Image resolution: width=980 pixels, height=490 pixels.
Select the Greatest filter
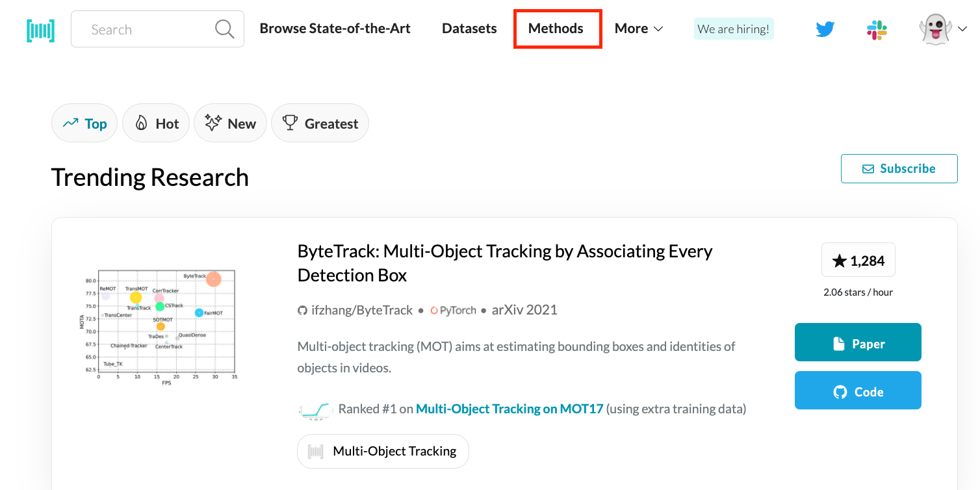click(320, 123)
